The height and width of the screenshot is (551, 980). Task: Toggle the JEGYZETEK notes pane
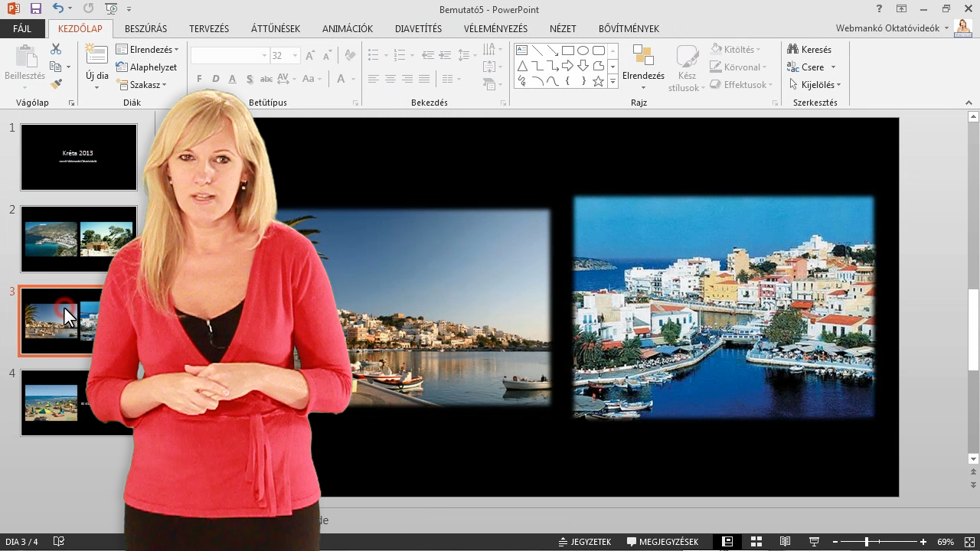(x=585, y=542)
